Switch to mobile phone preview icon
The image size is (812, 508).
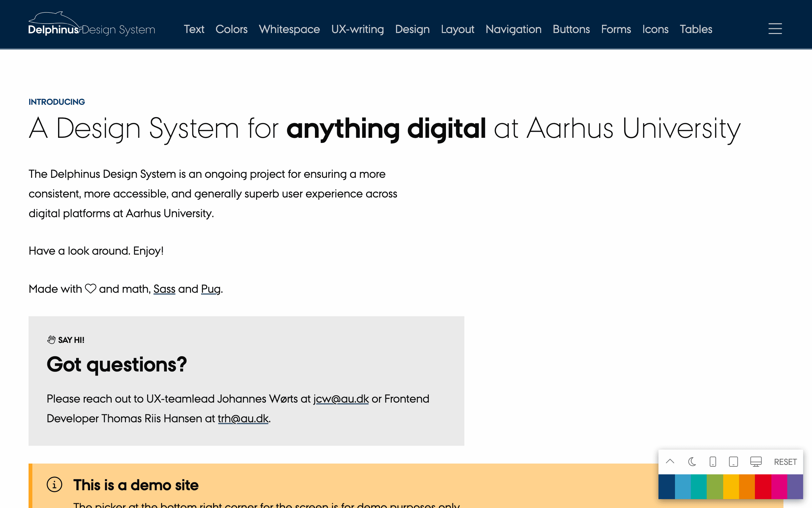(x=713, y=462)
